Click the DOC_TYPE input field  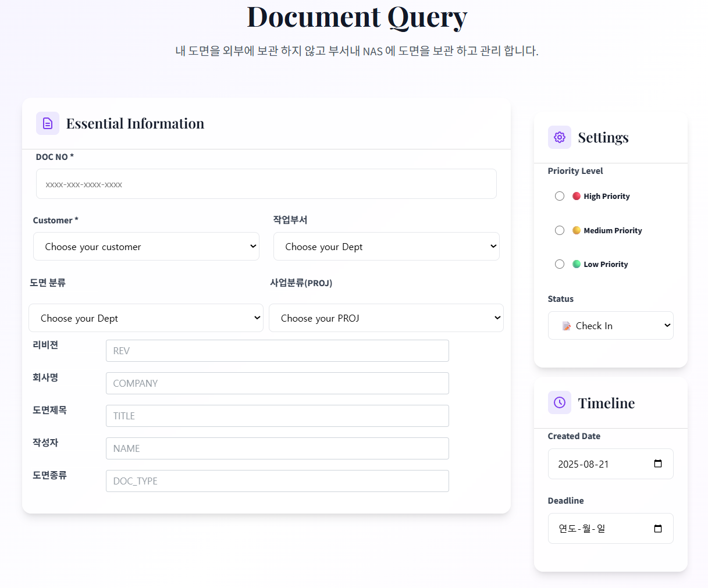277,481
